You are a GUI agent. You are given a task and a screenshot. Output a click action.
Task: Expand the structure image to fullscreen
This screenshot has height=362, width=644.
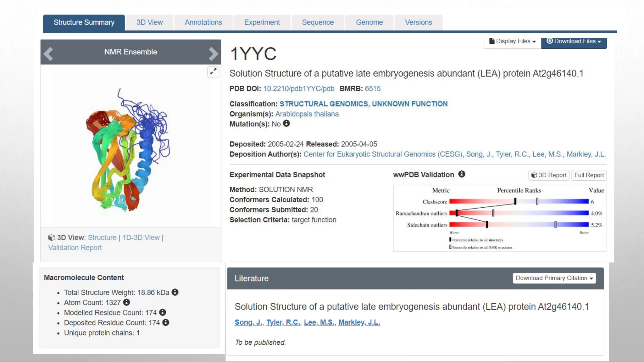(213, 72)
